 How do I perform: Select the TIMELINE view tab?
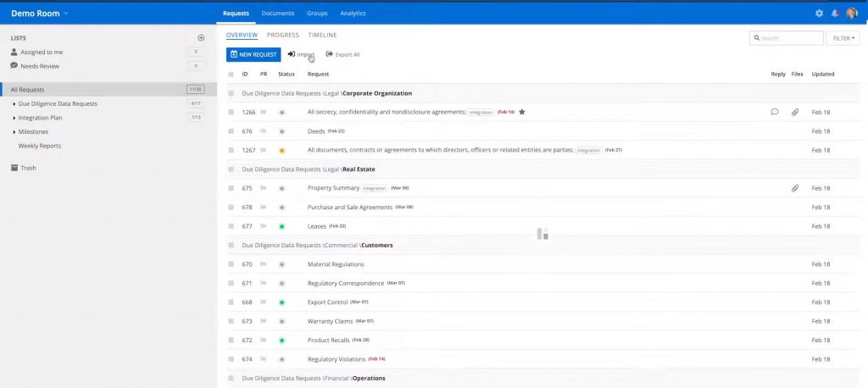322,35
